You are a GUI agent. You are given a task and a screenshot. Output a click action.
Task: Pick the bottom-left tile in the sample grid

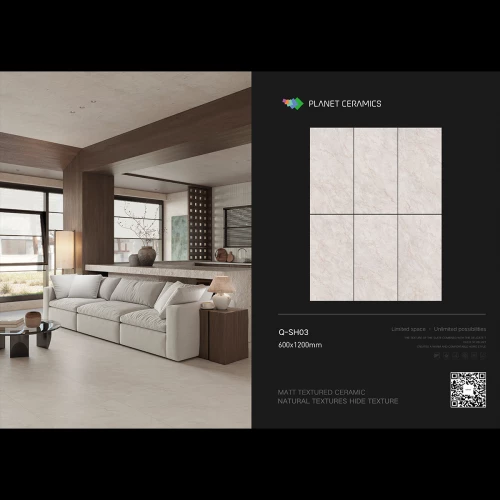(x=331, y=258)
